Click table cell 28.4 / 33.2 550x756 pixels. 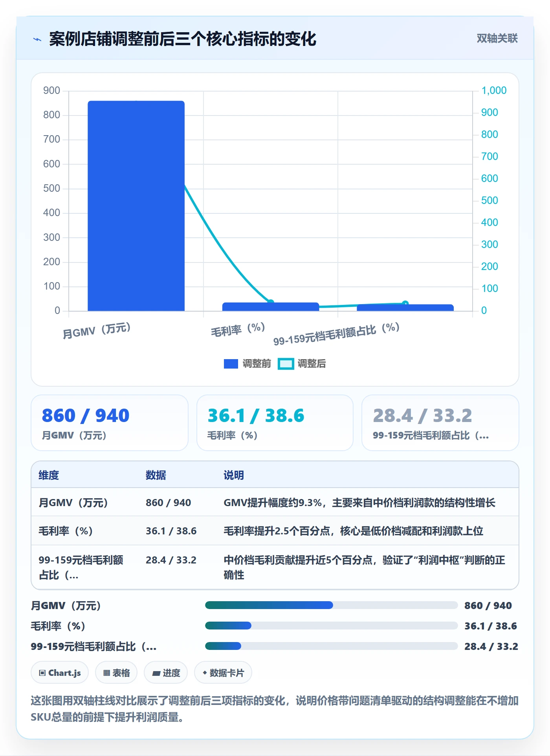click(171, 560)
